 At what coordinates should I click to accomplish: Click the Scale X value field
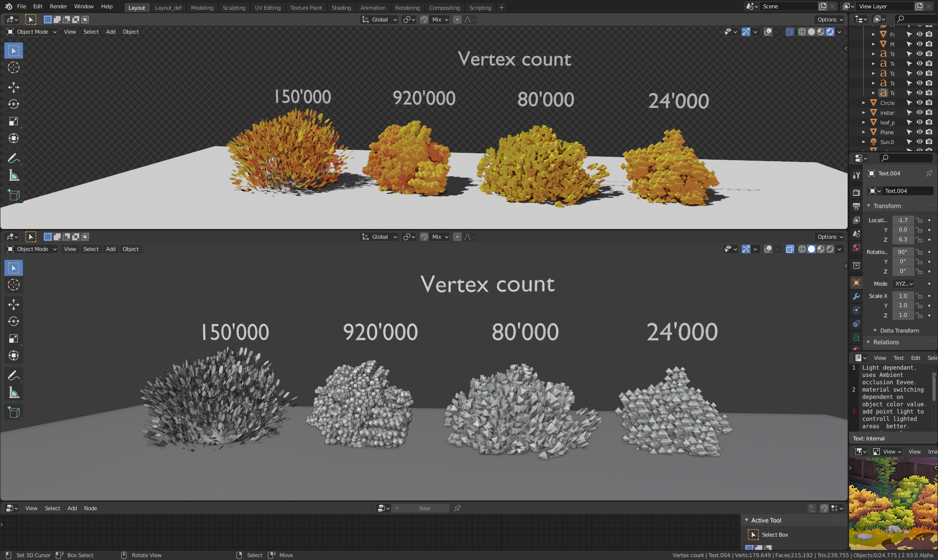[902, 296]
